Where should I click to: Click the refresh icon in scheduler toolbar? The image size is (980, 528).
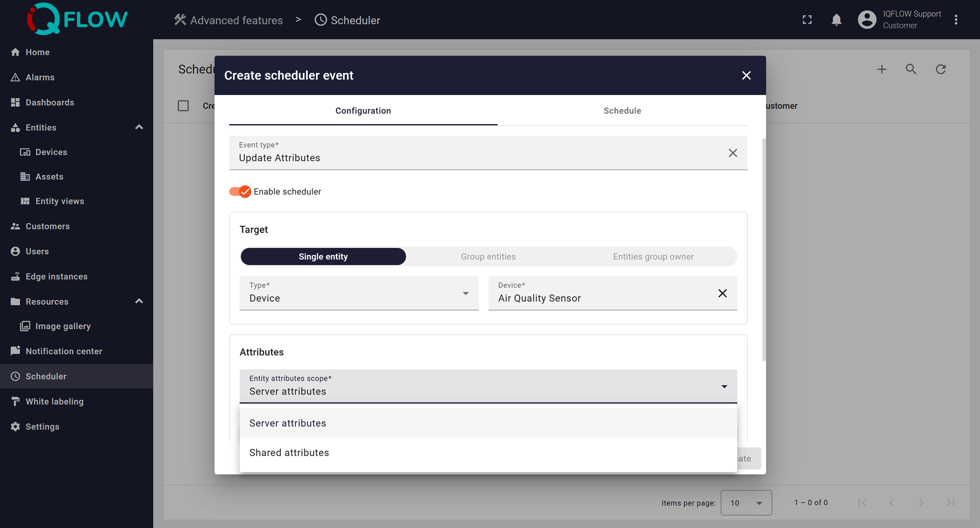pyautogui.click(x=940, y=69)
